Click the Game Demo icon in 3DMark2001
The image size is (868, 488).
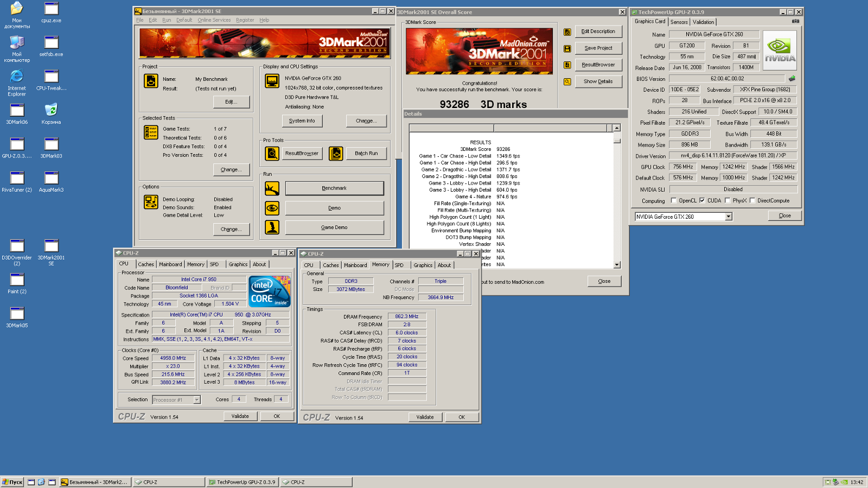(272, 227)
